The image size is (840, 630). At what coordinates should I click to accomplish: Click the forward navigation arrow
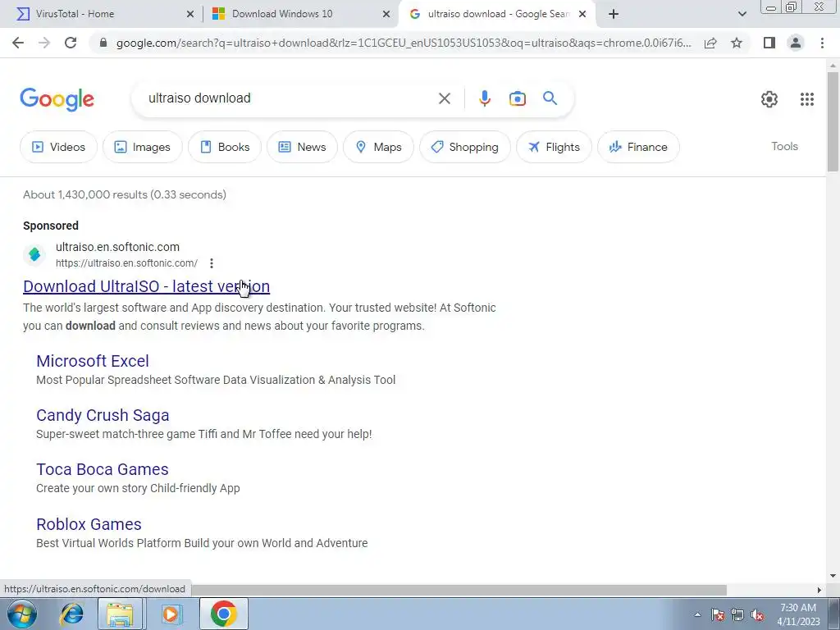coord(44,43)
